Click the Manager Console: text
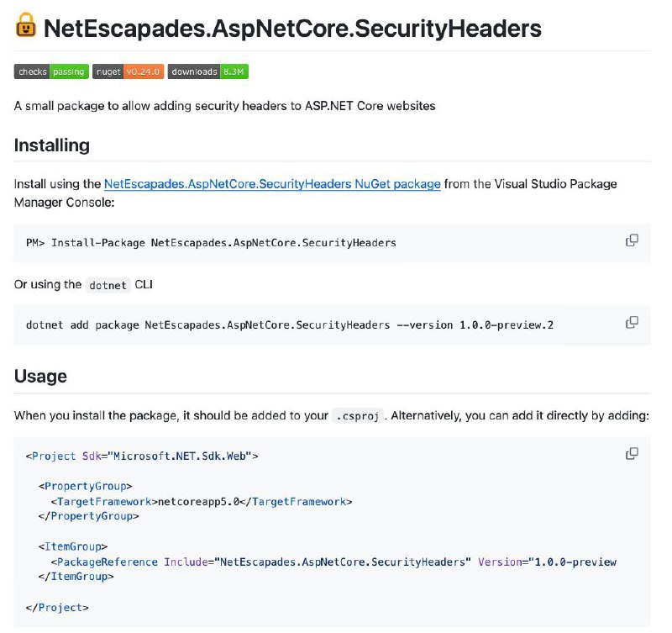Screen dimensions: 672x633 click(65, 203)
